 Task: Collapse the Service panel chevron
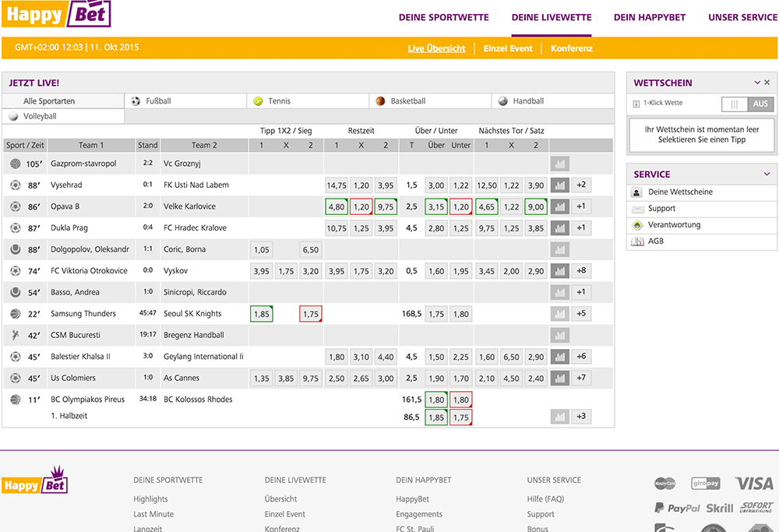767,174
